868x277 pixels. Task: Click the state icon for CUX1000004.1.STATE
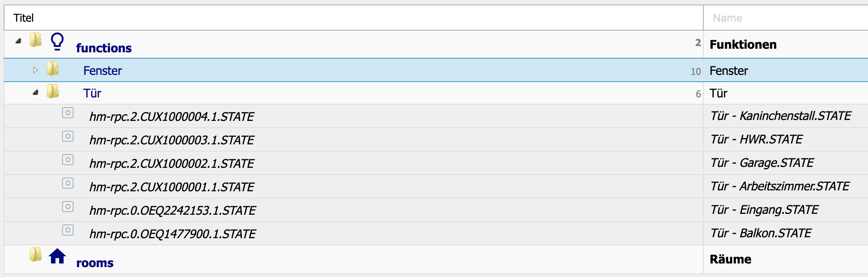pyautogui.click(x=68, y=113)
